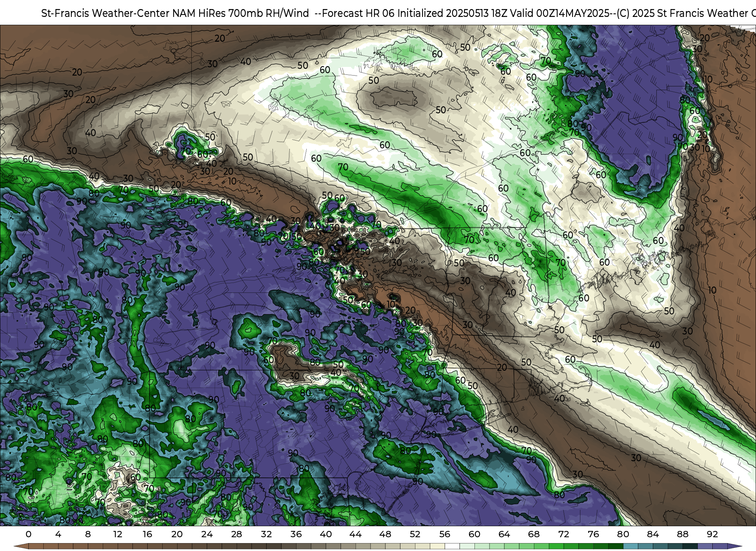Click the colorbar label "36"
The image size is (756, 551).
pos(296,534)
